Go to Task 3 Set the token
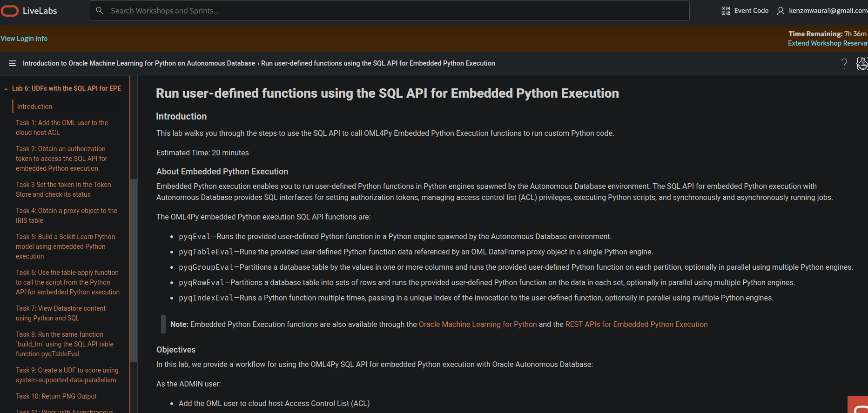 coord(63,189)
